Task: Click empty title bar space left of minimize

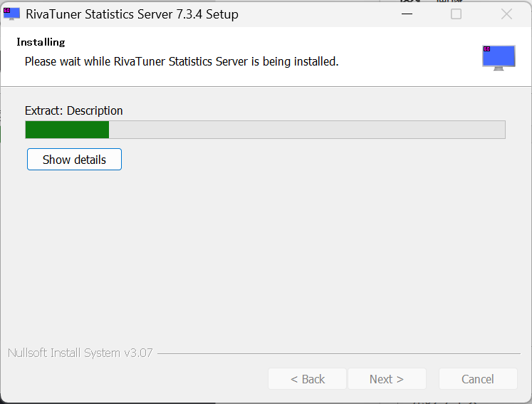Action: [x=320, y=14]
